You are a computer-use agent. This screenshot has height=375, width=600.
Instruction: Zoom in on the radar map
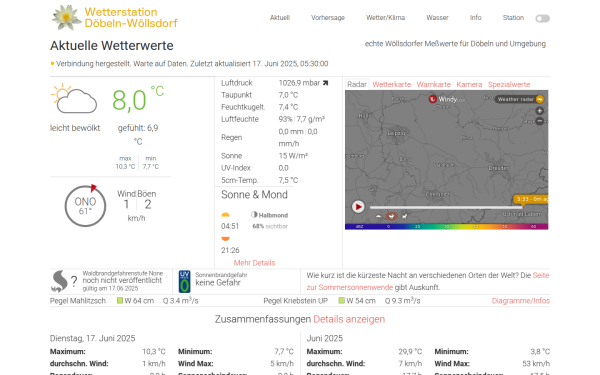tap(540, 111)
